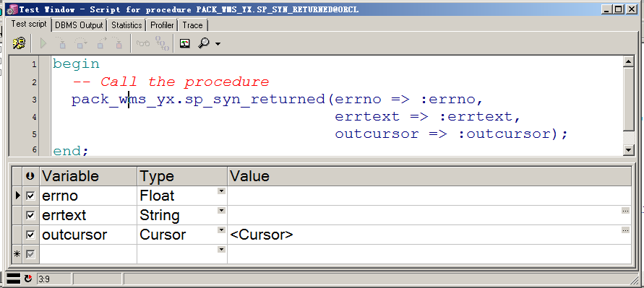The width and height of the screenshot is (644, 288).
Task: Minimize the Test Window
Action: tap(607, 9)
